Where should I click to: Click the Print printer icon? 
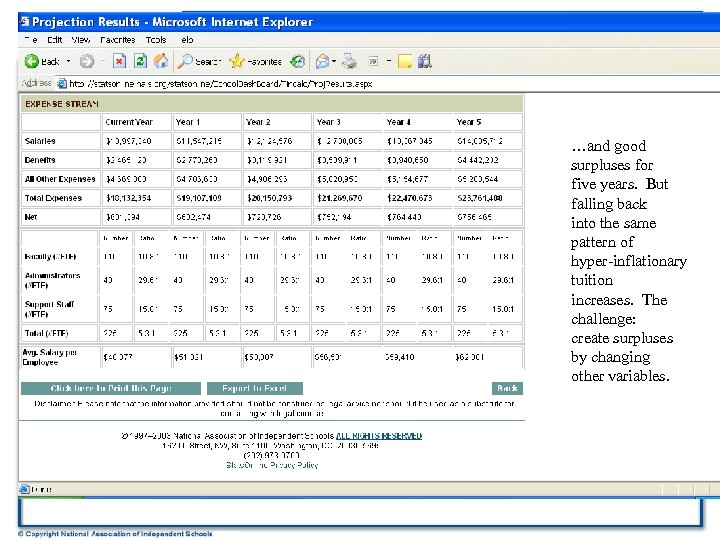[349, 61]
